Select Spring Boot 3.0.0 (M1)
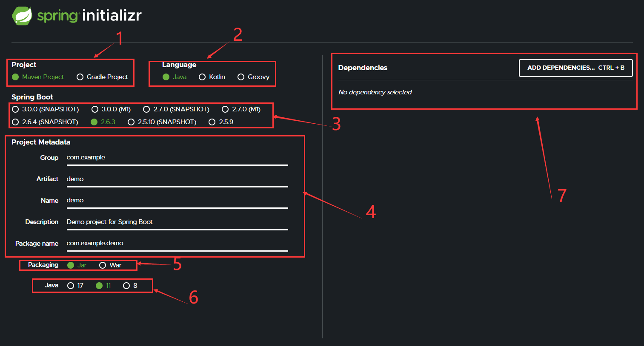Screen dimensions: 644x346 coord(111,109)
